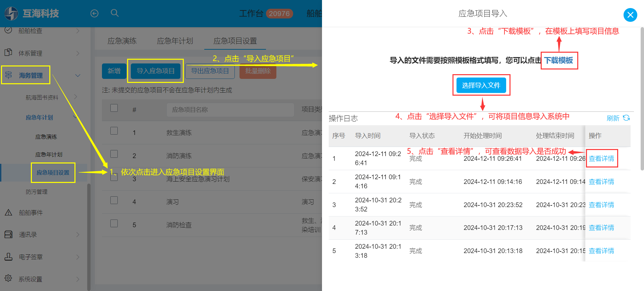Screen dimensions: 644x291
Task: Click the 刷新 link in 操作日志
Action: (613, 118)
